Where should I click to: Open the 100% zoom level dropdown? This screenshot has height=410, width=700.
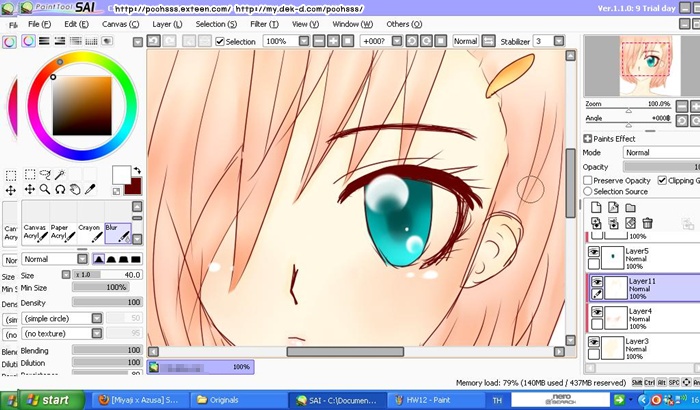304,41
